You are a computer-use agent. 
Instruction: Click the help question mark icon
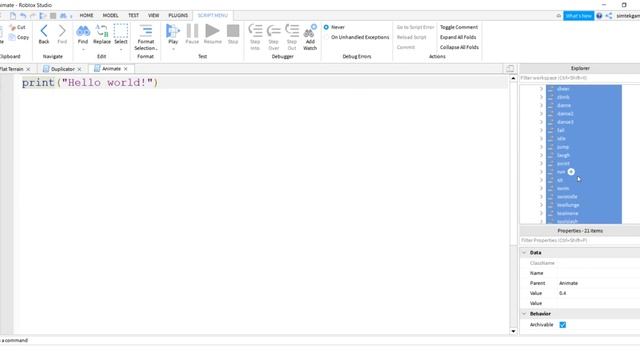[599, 16]
